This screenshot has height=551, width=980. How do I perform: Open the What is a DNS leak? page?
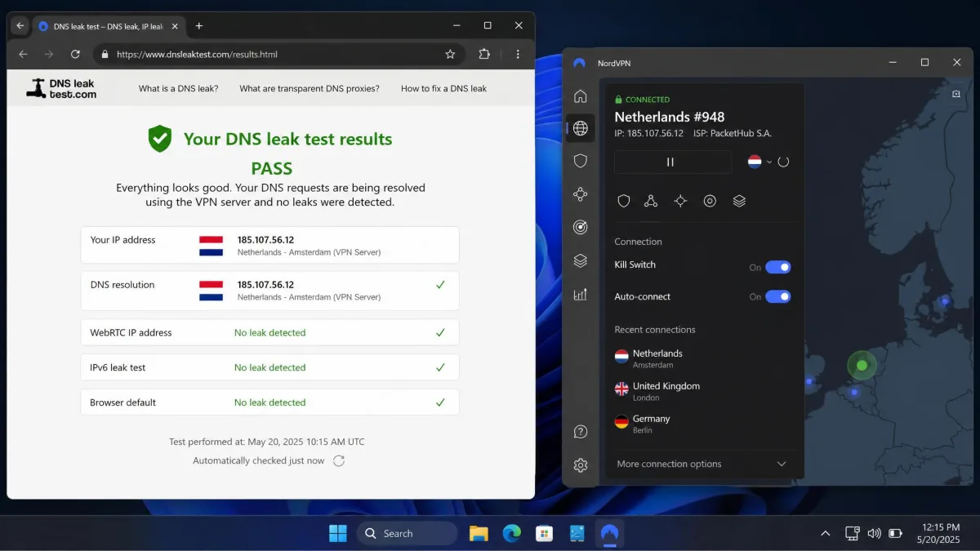point(178,88)
